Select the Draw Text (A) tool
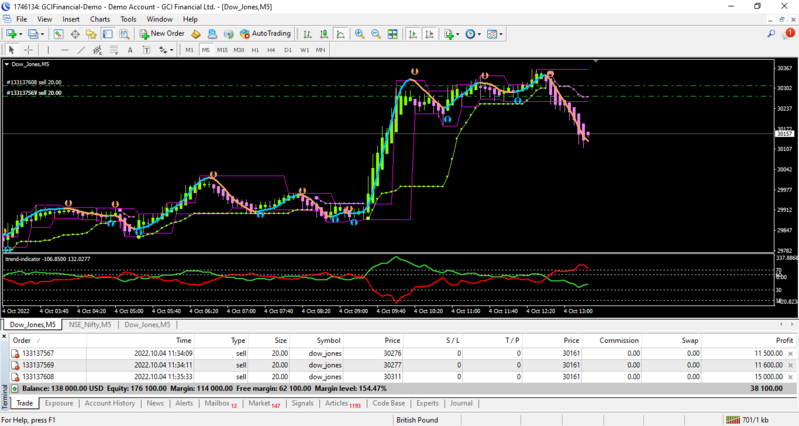 coord(129,49)
